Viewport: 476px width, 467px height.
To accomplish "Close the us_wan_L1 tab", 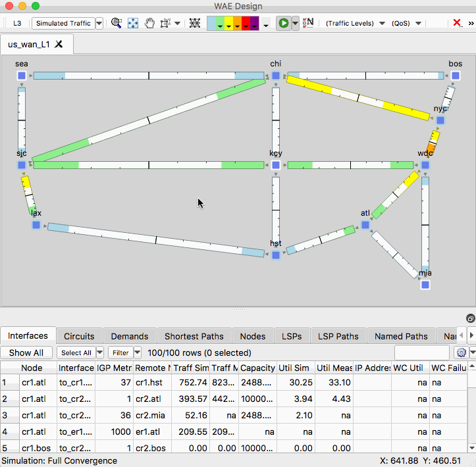I will point(59,44).
